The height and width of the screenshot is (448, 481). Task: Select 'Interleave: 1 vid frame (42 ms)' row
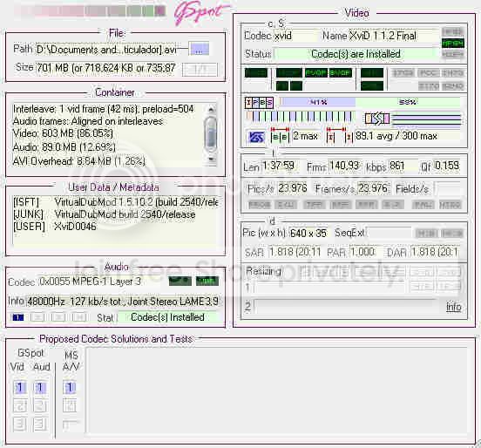(104, 109)
